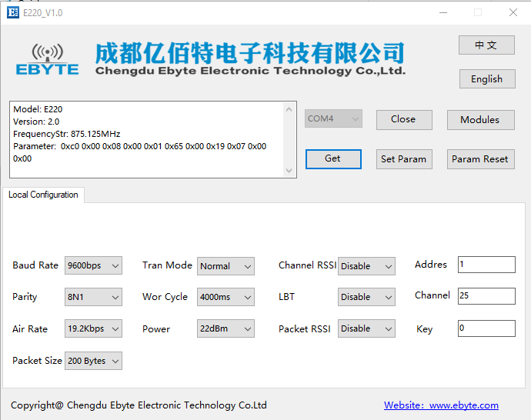531x420 pixels.
Task: Open the LBT Disable dropdown
Action: click(366, 297)
